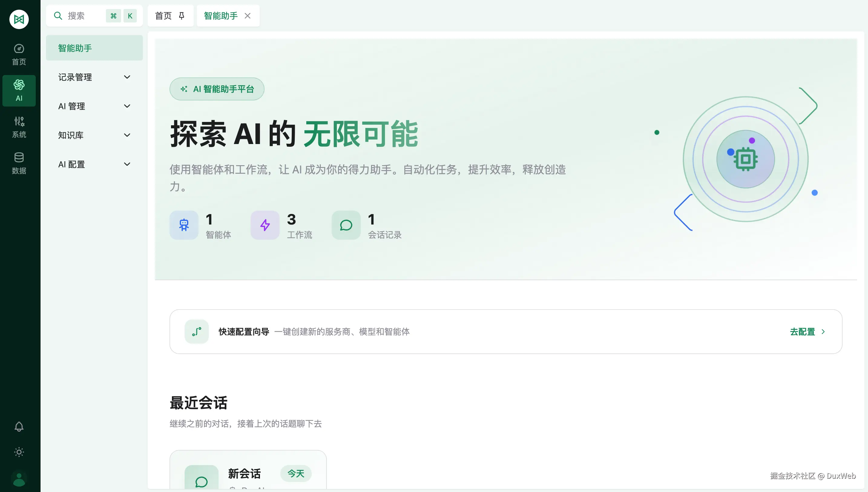Open the notifications bell icon
This screenshot has width=868, height=492.
click(x=19, y=426)
